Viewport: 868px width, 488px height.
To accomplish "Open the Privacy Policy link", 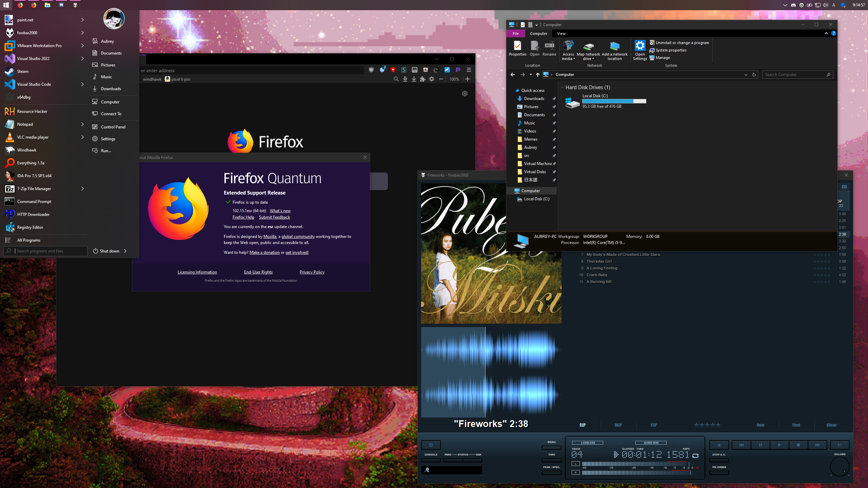I will (312, 272).
